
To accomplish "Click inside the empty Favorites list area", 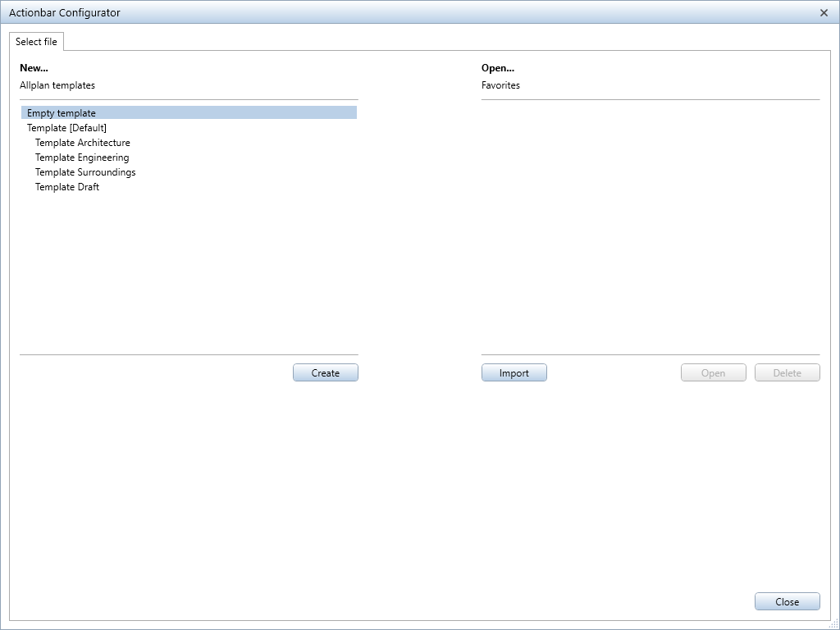I will (x=650, y=226).
